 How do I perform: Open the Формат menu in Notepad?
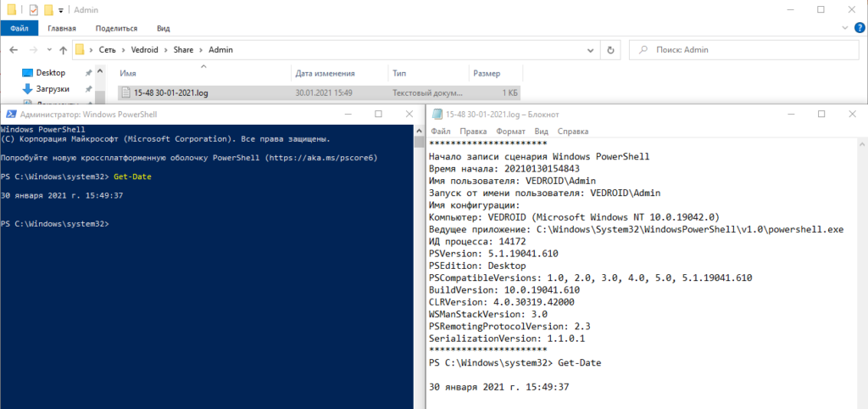[x=510, y=132]
